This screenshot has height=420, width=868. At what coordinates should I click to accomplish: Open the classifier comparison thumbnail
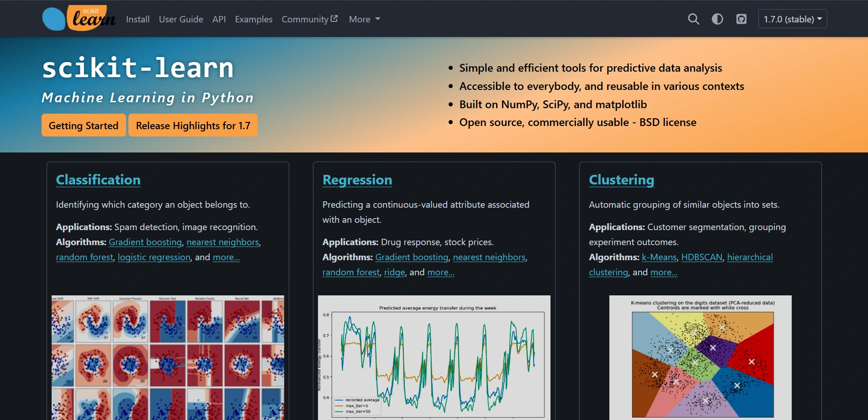[x=168, y=357]
